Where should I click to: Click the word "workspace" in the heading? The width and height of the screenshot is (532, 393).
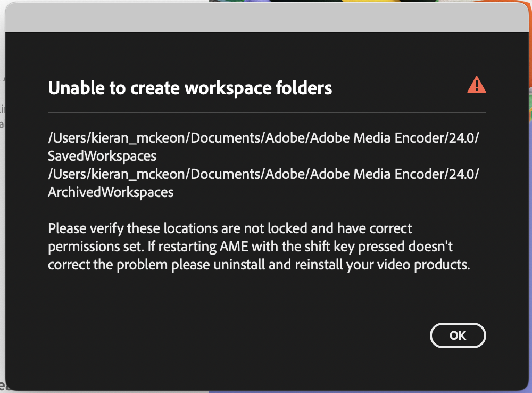(x=228, y=89)
